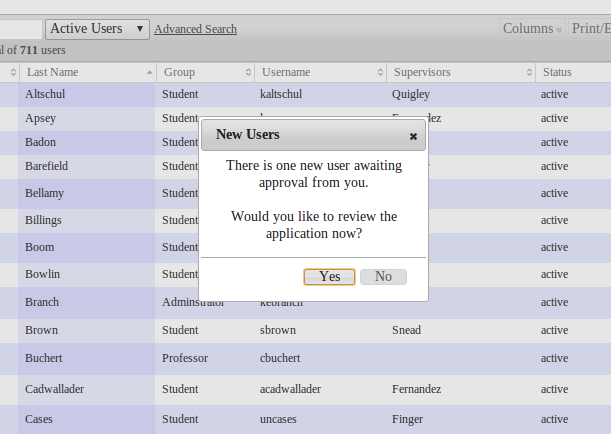
Task: Click supervisor Snead in Brown row
Action: point(406,330)
